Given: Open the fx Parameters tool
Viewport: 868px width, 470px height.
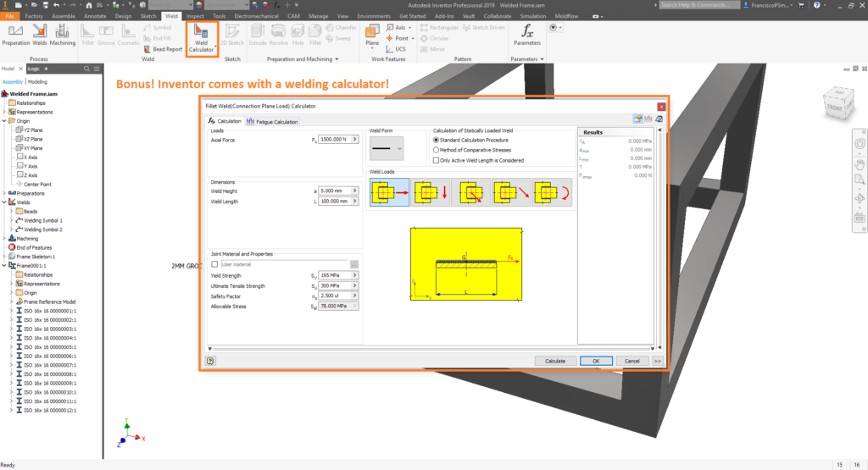Looking at the screenshot, I should (x=527, y=35).
